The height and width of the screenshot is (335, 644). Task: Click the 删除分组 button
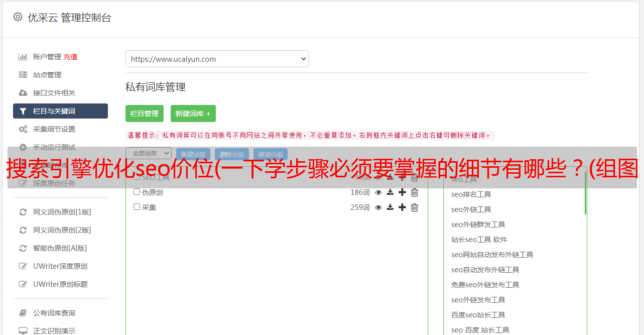tap(232, 155)
